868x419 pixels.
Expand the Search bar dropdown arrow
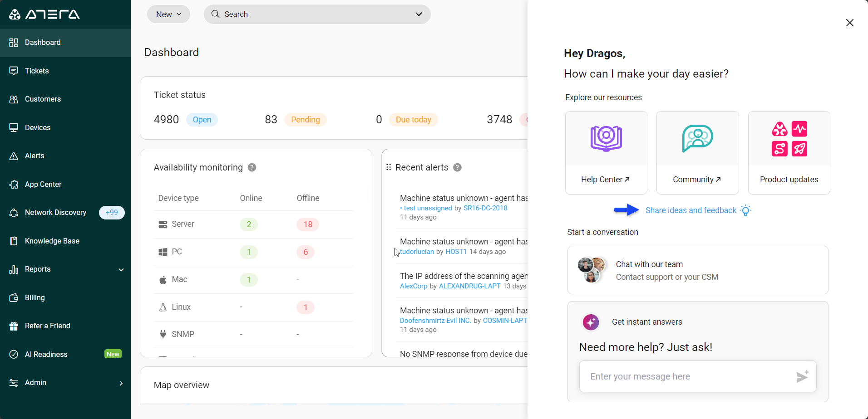pyautogui.click(x=419, y=15)
